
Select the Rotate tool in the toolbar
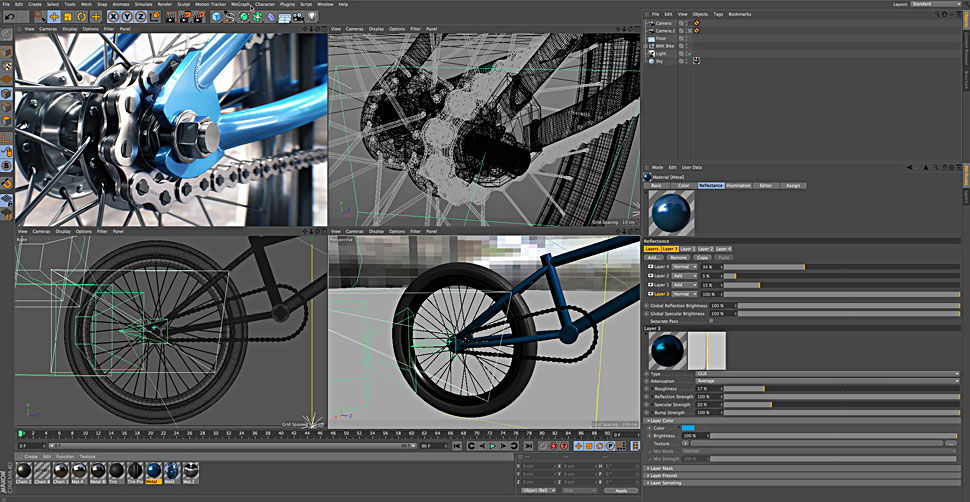tap(81, 16)
